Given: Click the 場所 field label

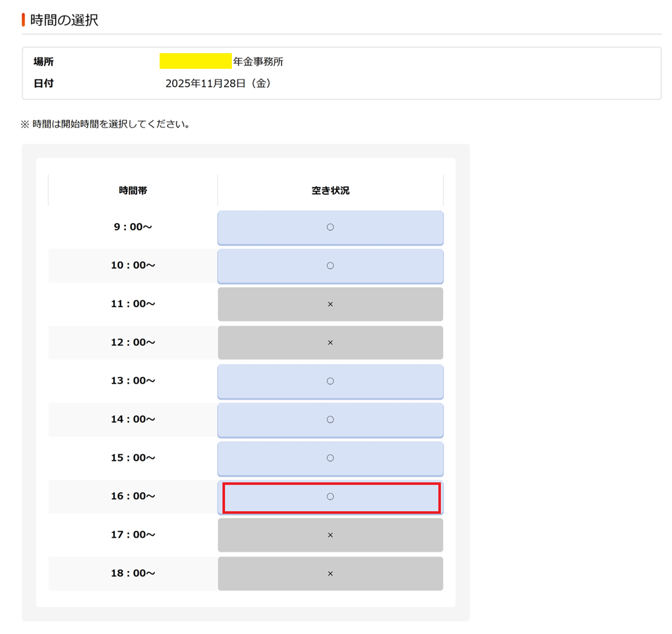Looking at the screenshot, I should point(44,62).
